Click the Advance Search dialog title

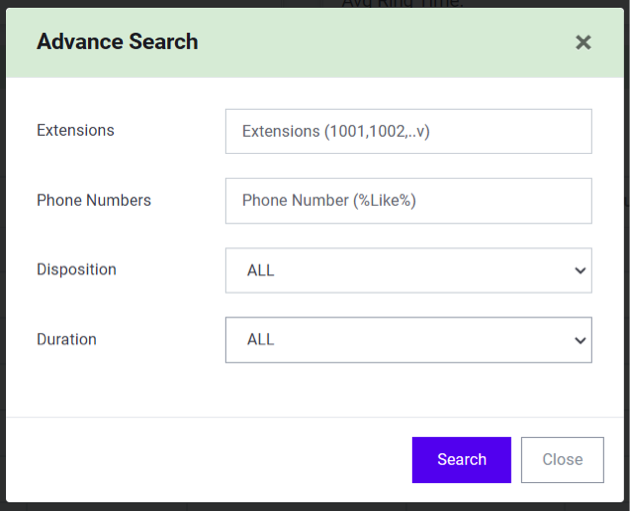(117, 42)
